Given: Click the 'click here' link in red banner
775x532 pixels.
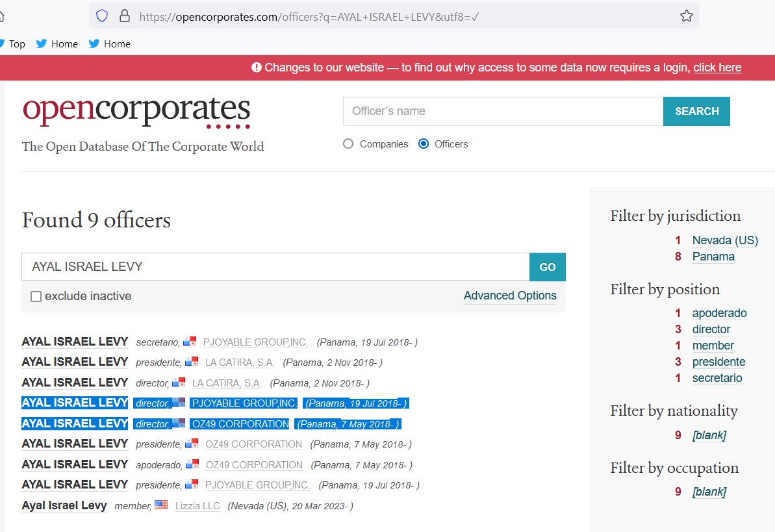Looking at the screenshot, I should pos(717,68).
